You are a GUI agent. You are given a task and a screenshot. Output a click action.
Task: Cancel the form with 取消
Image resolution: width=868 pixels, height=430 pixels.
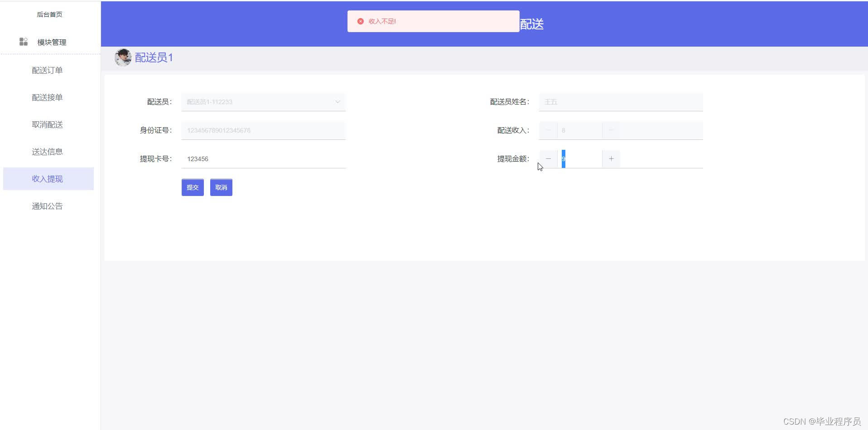click(221, 187)
